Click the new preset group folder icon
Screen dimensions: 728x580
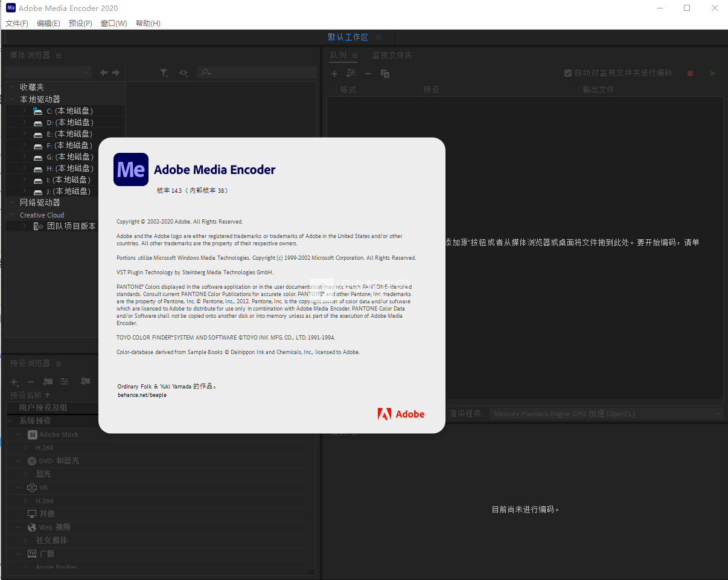click(x=48, y=382)
